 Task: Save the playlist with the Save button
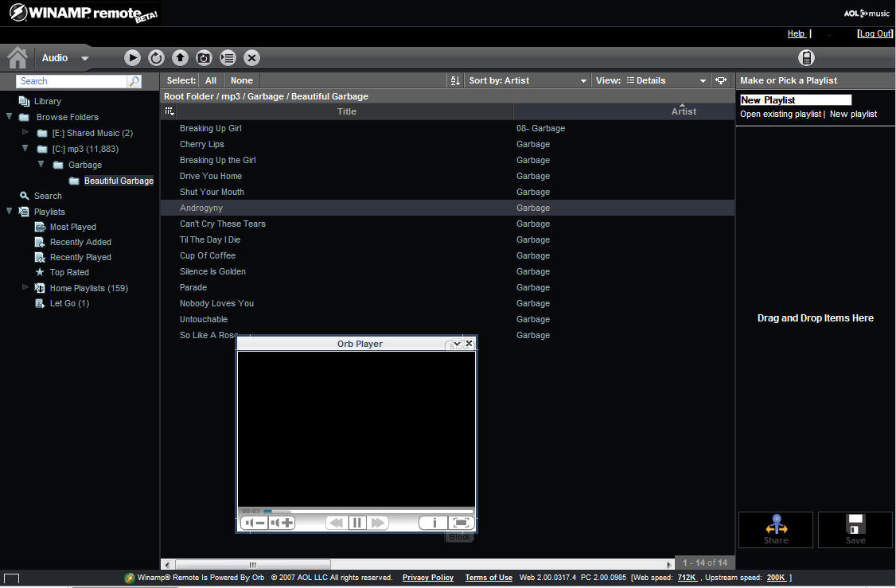855,529
